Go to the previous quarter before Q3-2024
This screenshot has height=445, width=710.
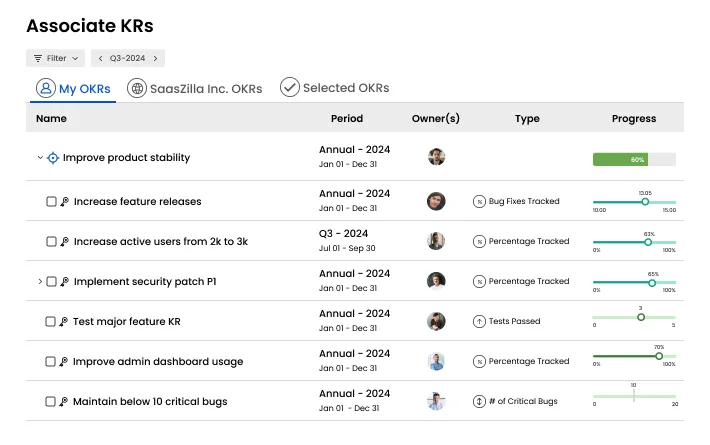coord(100,58)
